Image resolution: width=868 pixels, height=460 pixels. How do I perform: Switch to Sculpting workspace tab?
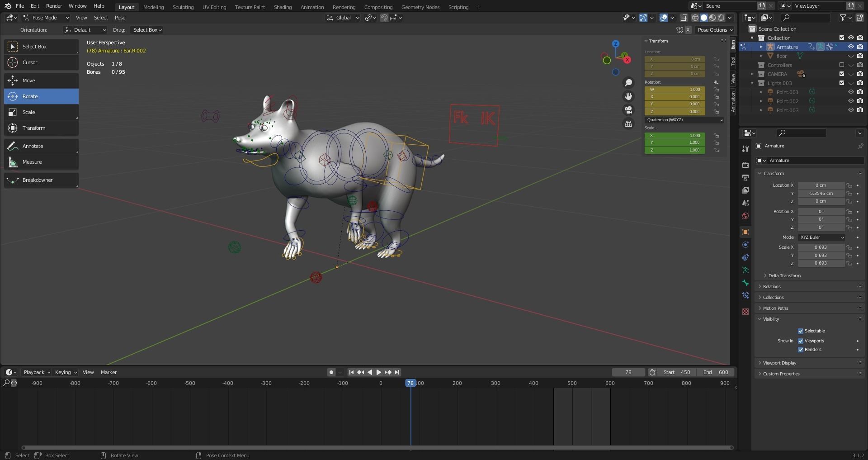[x=183, y=7]
